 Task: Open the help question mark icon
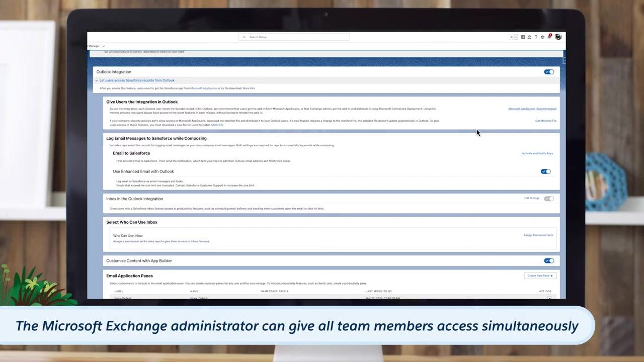tap(536, 37)
